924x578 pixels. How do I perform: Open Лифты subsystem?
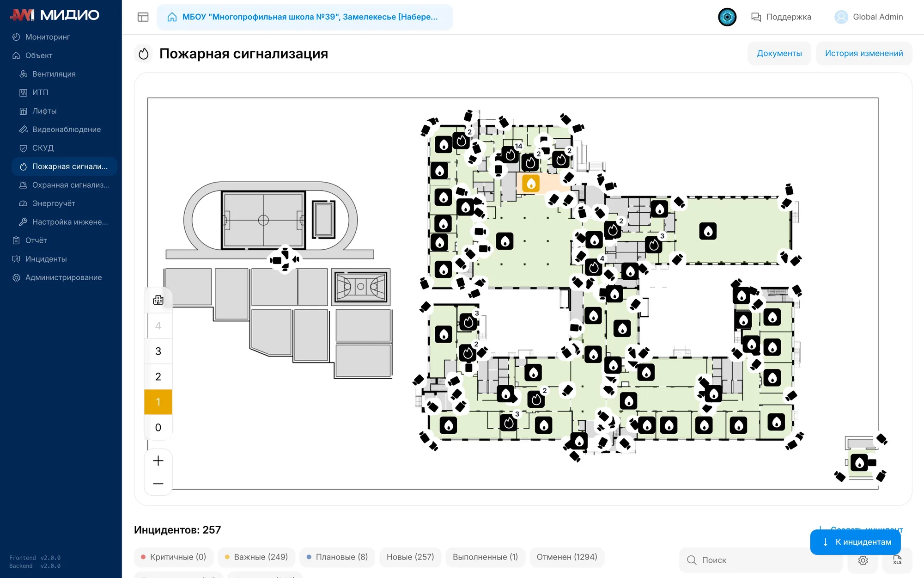(x=44, y=111)
